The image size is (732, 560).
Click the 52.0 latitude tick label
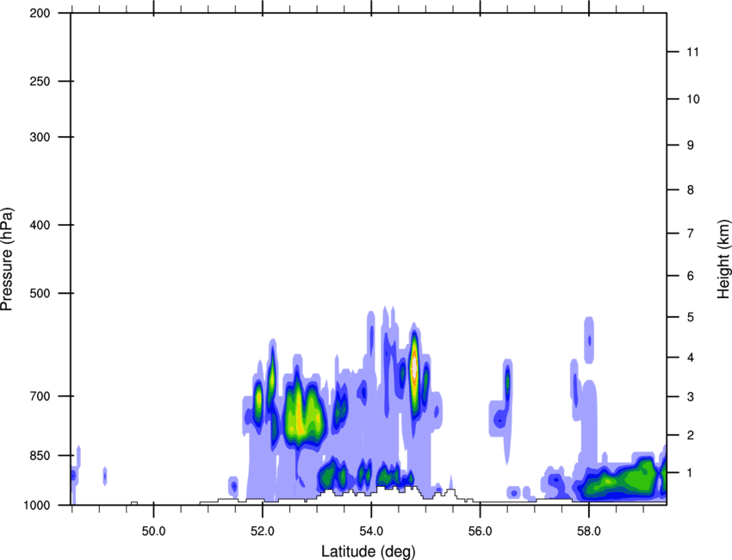[x=263, y=531]
